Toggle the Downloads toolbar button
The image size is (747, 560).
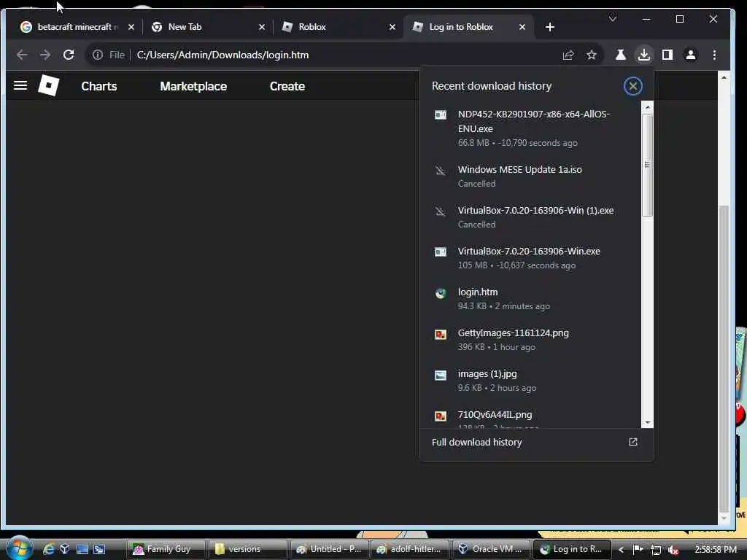(643, 55)
